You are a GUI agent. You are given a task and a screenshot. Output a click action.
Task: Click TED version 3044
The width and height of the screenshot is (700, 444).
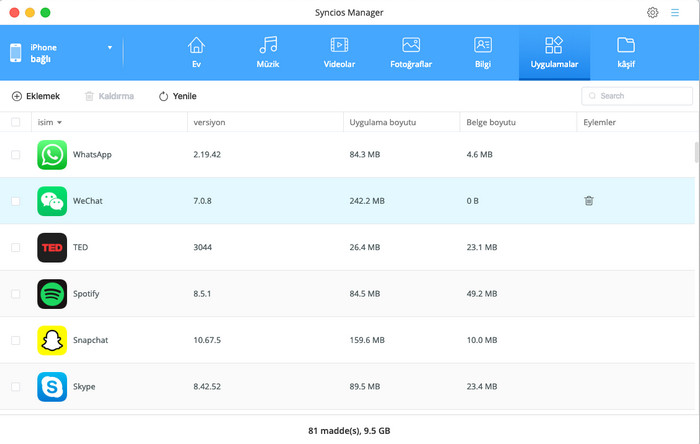pyautogui.click(x=203, y=247)
